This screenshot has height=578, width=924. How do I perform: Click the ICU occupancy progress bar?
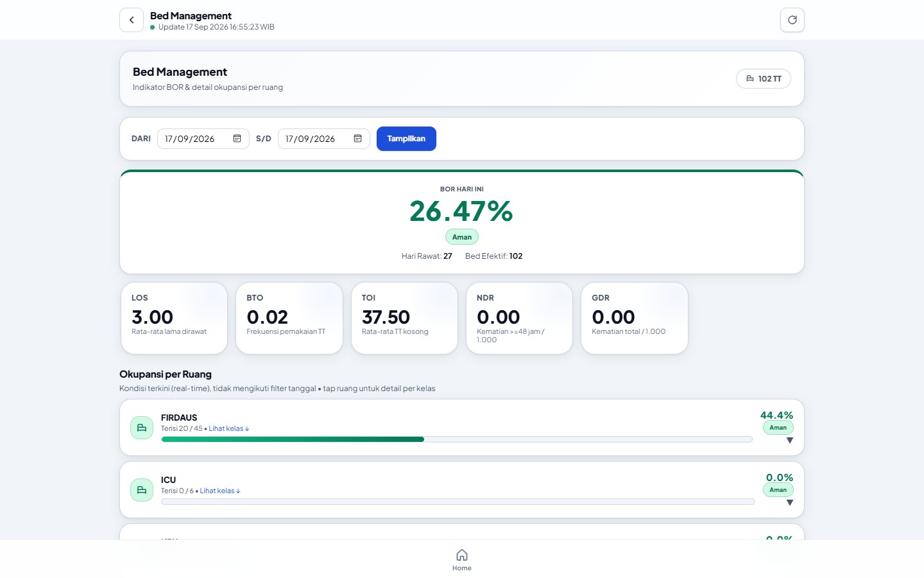point(458,502)
